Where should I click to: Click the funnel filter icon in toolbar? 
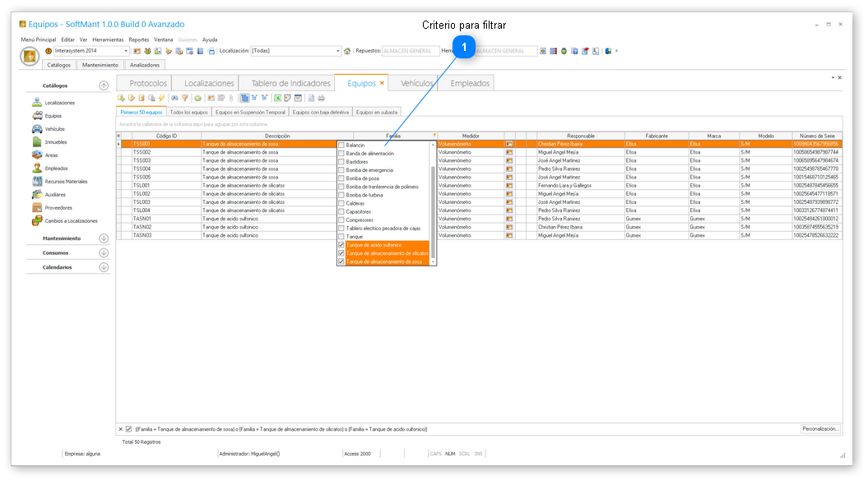tap(184, 98)
